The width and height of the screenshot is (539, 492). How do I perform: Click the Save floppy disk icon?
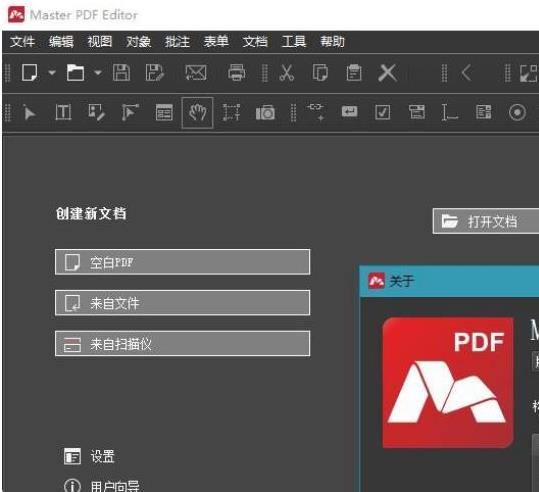point(121,73)
